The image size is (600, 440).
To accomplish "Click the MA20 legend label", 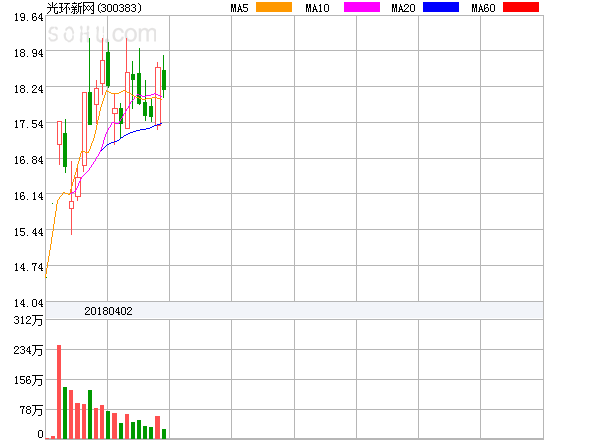I will click(403, 8).
